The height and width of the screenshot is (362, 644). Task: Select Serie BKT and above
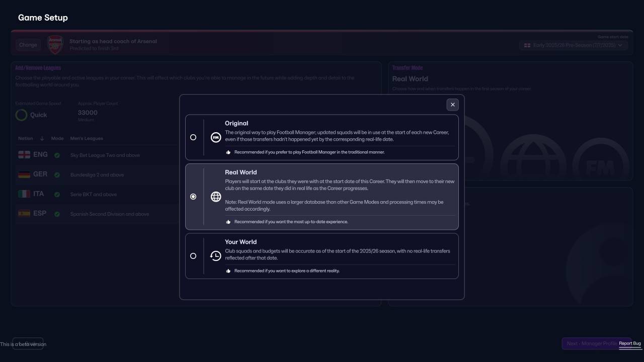click(94, 195)
